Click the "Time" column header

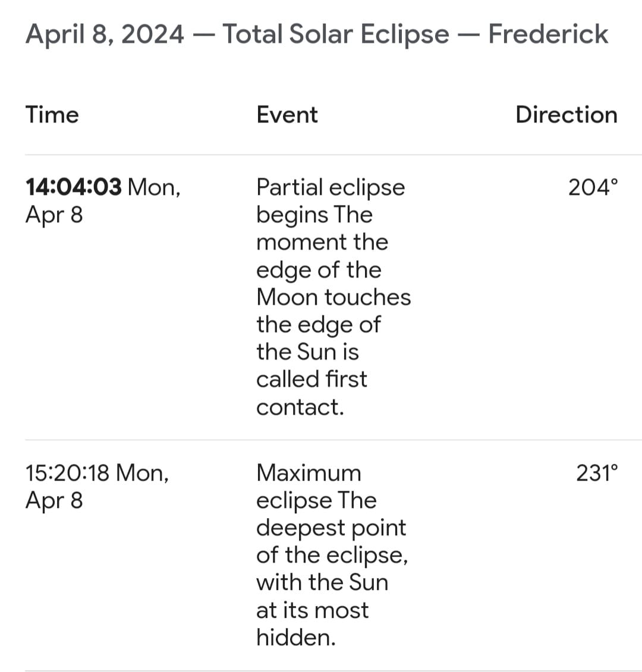point(52,115)
